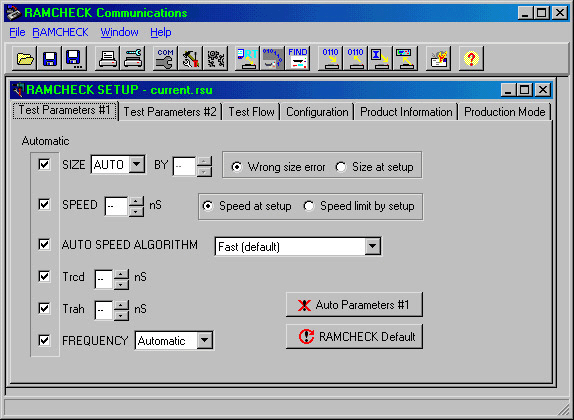The image size is (574, 420).
Task: Open a setup file with folder icon
Action: (x=25, y=58)
